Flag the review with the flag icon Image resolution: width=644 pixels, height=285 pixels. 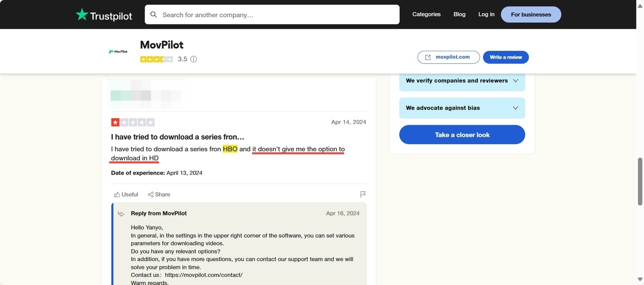point(363,195)
